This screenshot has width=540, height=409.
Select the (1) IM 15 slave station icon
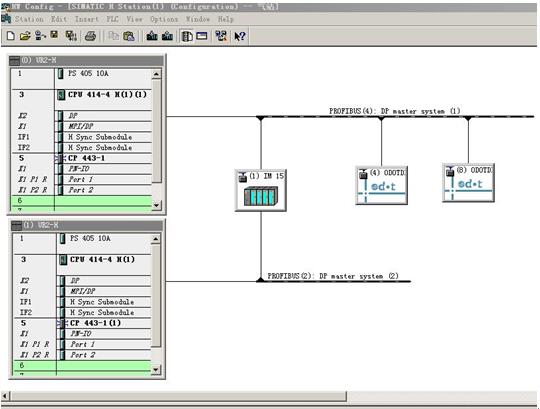261,190
